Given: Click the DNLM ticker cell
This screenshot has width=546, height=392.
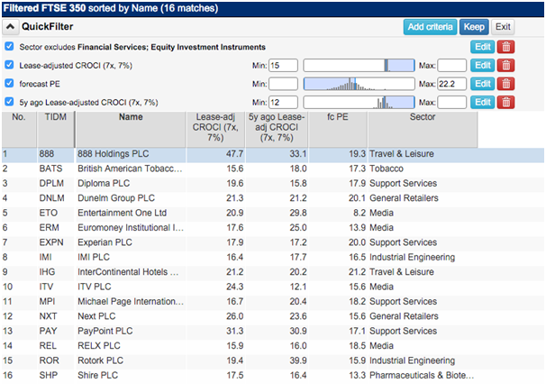Looking at the screenshot, I should pos(51,198).
